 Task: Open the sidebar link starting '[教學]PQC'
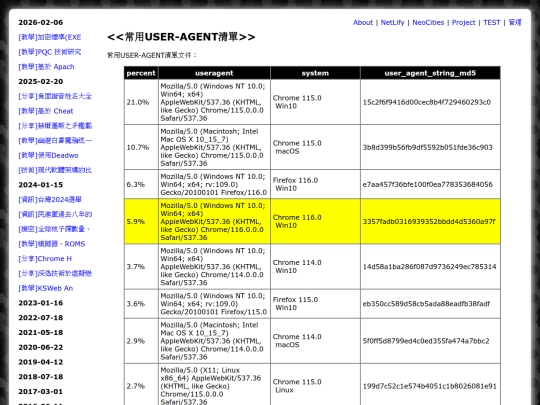point(50,52)
